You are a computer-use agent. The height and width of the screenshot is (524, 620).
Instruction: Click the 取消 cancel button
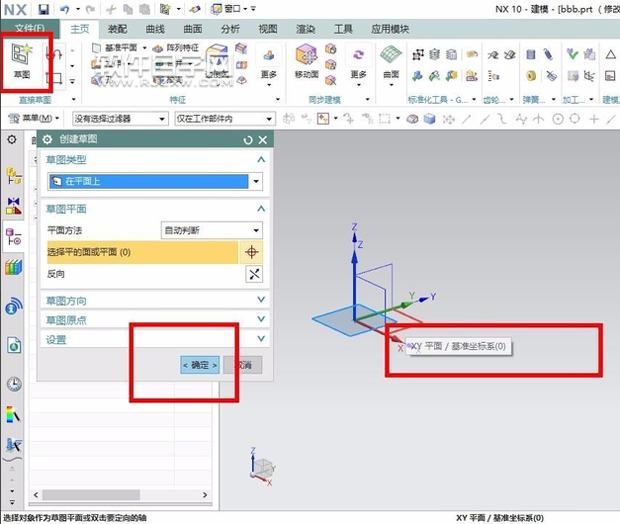pos(243,365)
